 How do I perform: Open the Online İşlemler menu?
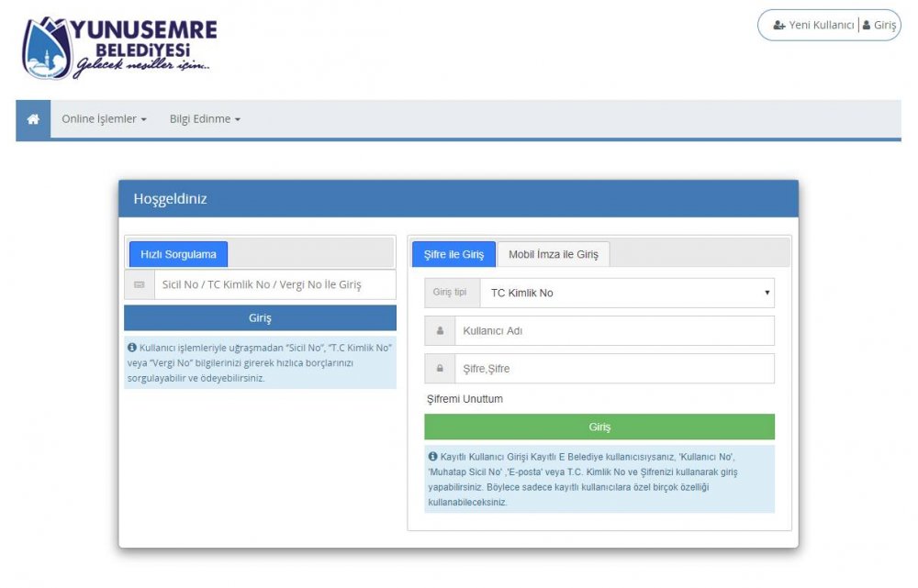click(x=104, y=119)
